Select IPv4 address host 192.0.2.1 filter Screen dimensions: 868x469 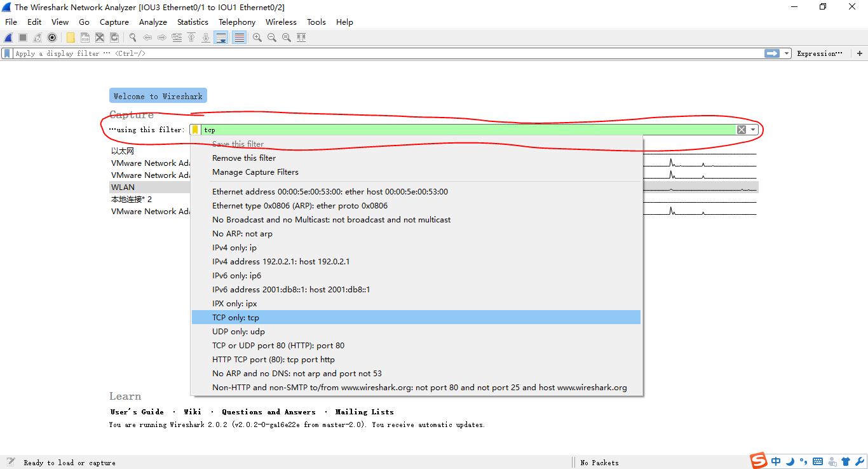click(x=416, y=261)
